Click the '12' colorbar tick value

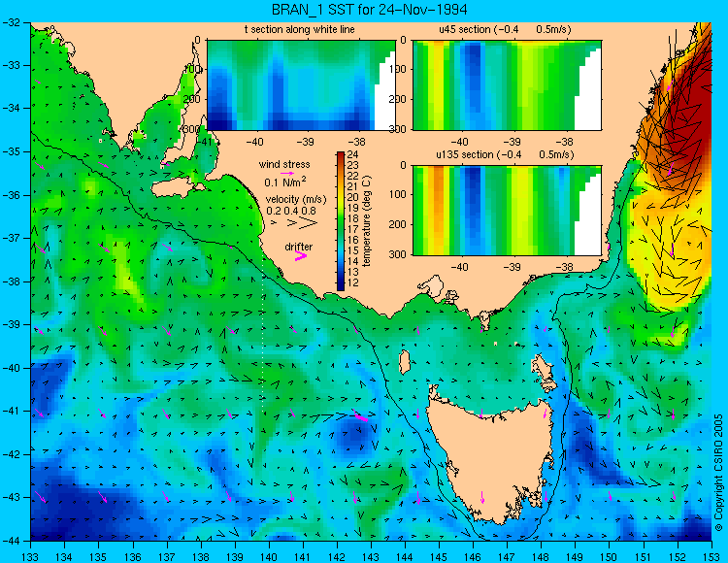click(x=353, y=282)
